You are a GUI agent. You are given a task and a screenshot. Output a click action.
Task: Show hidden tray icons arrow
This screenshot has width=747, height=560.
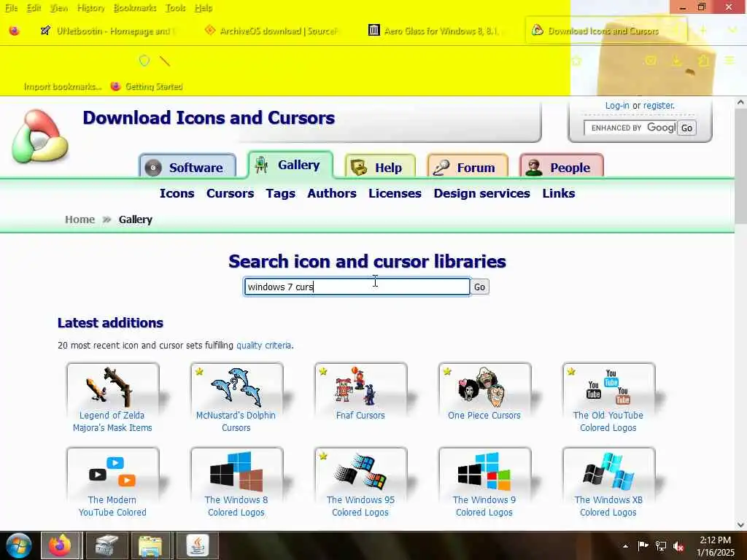tap(625, 546)
